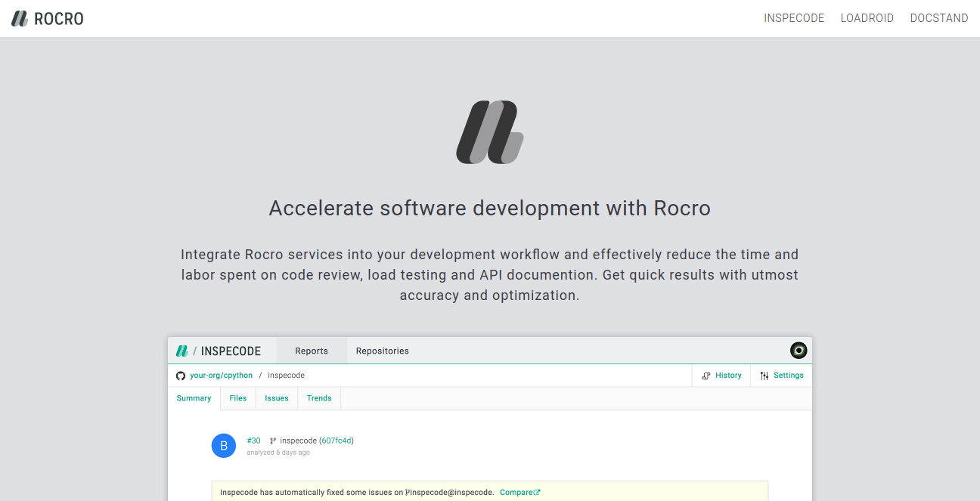The image size is (980, 501).
Task: Open the Issues tab
Action: (277, 398)
